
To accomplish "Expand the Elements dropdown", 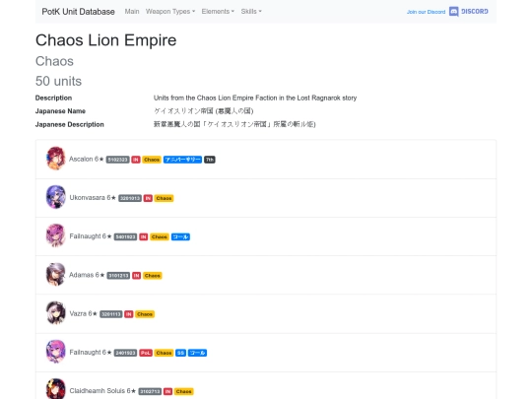I will click(218, 12).
